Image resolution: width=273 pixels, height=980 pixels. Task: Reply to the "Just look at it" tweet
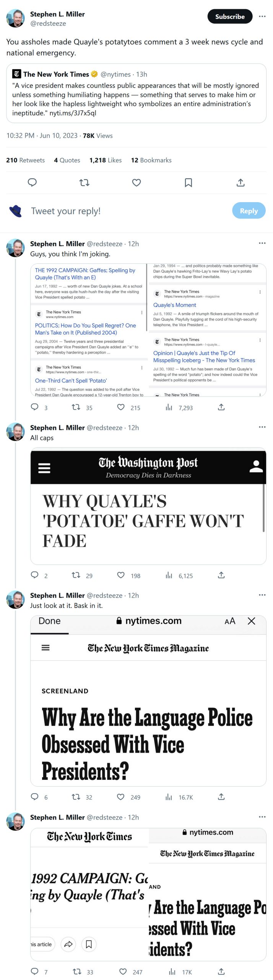pyautogui.click(x=35, y=797)
